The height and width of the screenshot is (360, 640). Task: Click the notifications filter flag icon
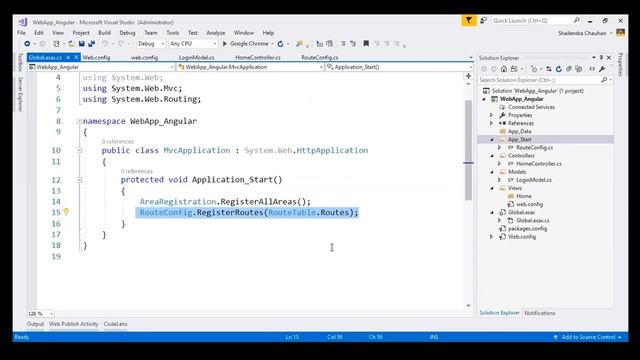click(x=469, y=20)
